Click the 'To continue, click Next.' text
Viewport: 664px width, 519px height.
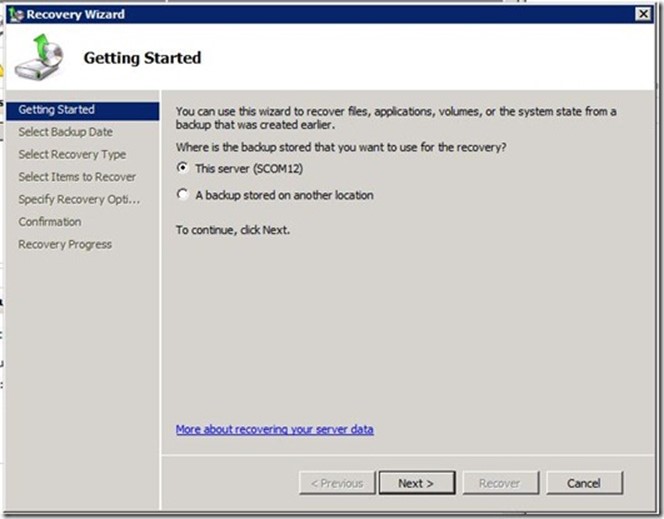234,229
